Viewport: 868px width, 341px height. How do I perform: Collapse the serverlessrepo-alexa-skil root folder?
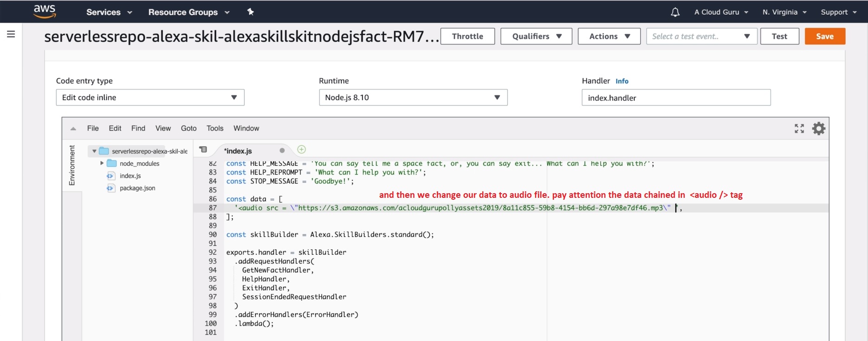tap(94, 151)
